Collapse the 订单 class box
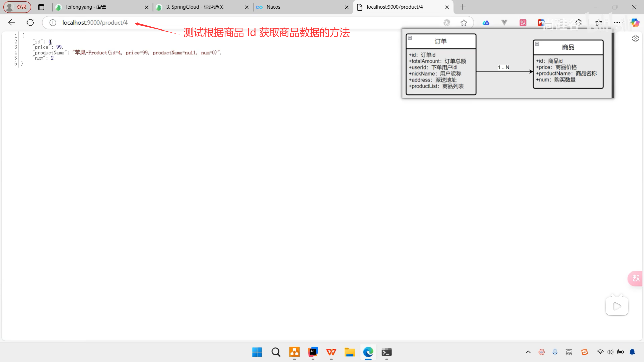The height and width of the screenshot is (362, 644). tap(410, 38)
